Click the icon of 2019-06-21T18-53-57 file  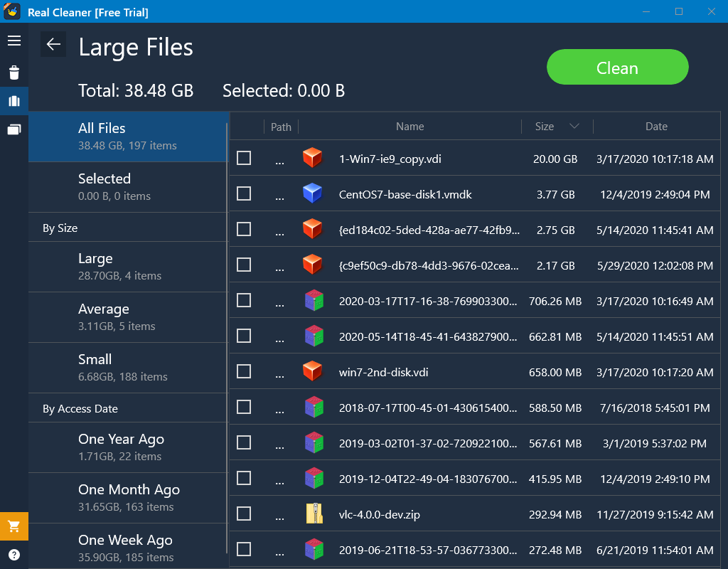[x=314, y=549]
